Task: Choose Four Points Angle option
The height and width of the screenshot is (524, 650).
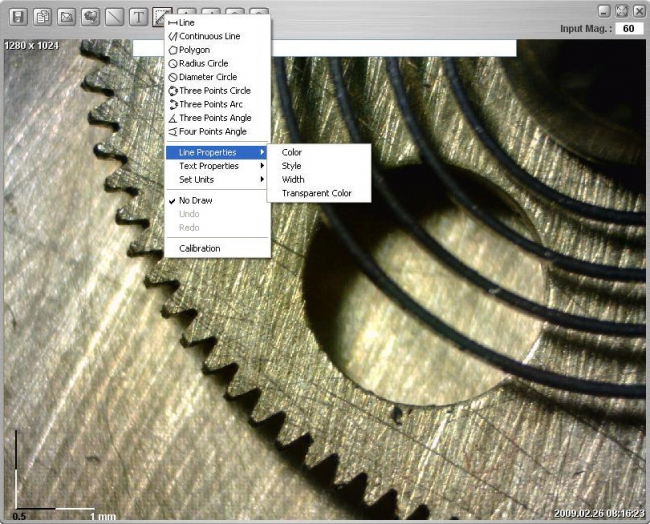Action: (x=212, y=131)
